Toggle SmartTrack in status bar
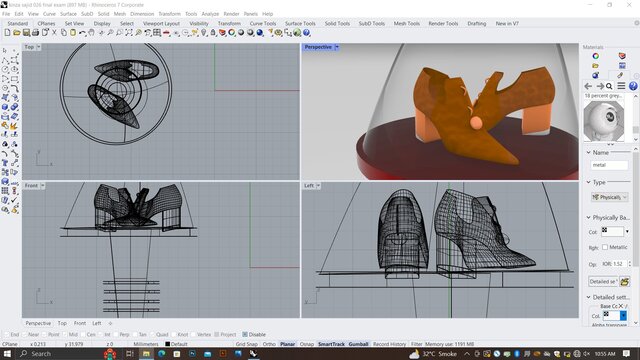Viewport: 640px width, 360px height. (x=331, y=344)
